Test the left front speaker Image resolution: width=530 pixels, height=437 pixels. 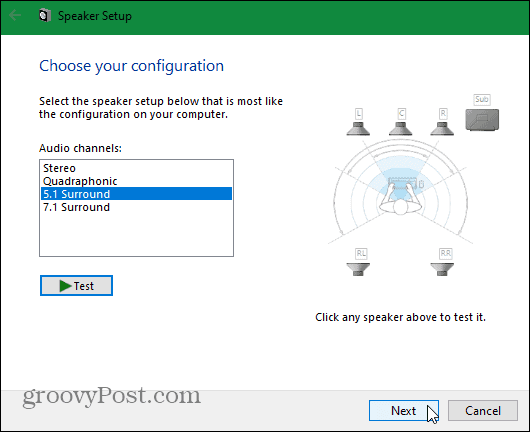click(x=358, y=129)
